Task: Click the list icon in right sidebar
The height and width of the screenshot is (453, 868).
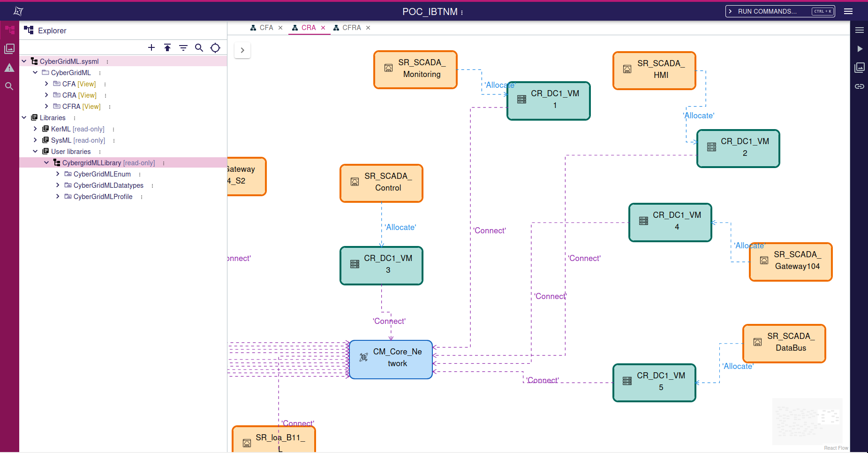Action: (860, 30)
